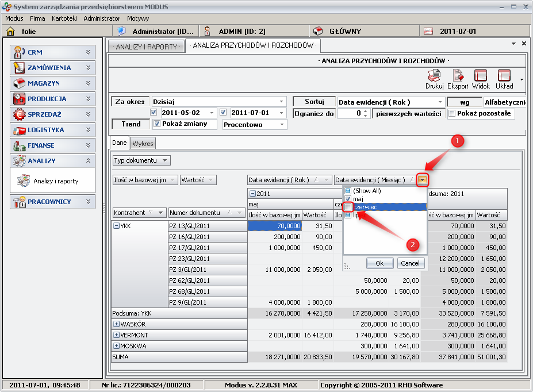
Task: Click the Drukuj print icon
Action: click(434, 79)
